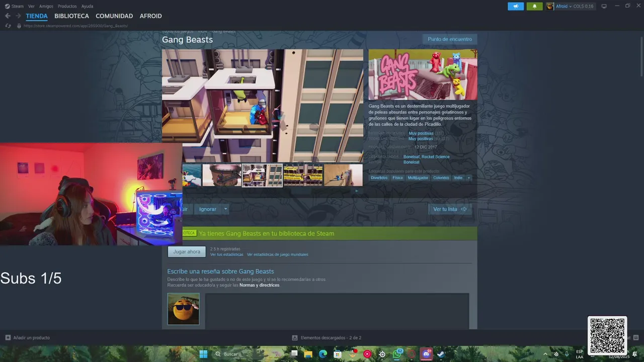The height and width of the screenshot is (362, 644).
Task: Click the Ignorar button
Action: tap(207, 209)
